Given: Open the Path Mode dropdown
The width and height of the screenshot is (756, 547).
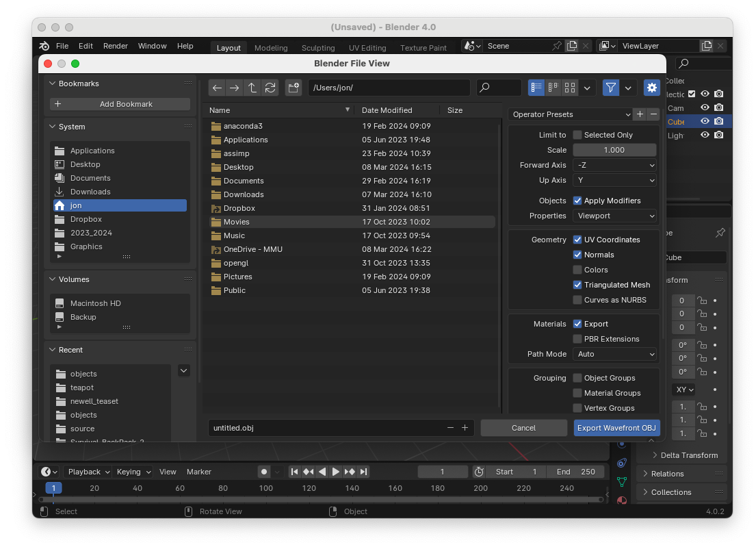Looking at the screenshot, I should [614, 354].
